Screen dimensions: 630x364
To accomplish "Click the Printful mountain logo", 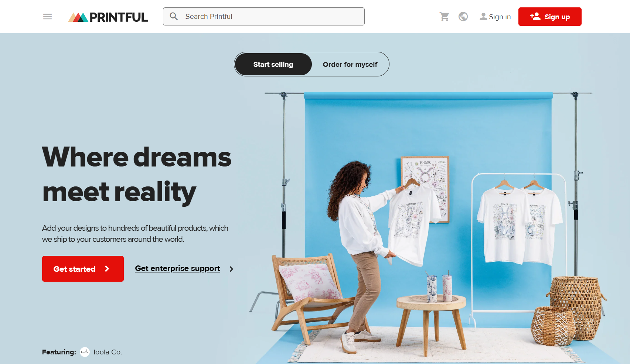I will (x=78, y=17).
